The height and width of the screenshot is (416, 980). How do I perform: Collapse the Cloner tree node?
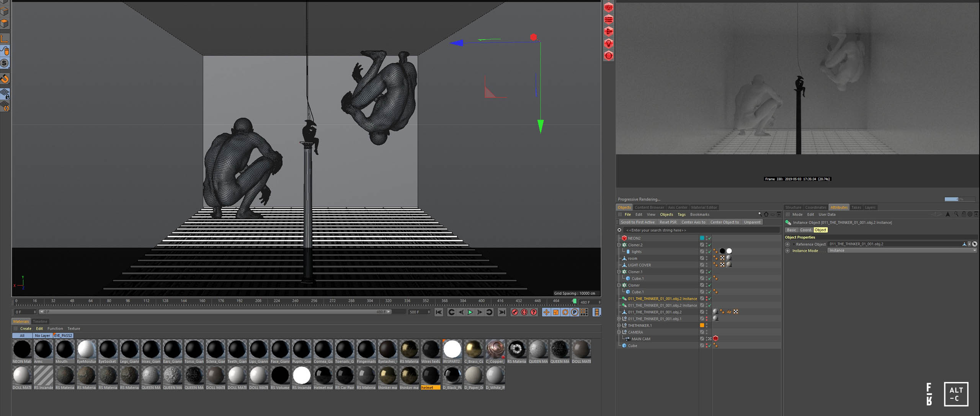(619, 285)
